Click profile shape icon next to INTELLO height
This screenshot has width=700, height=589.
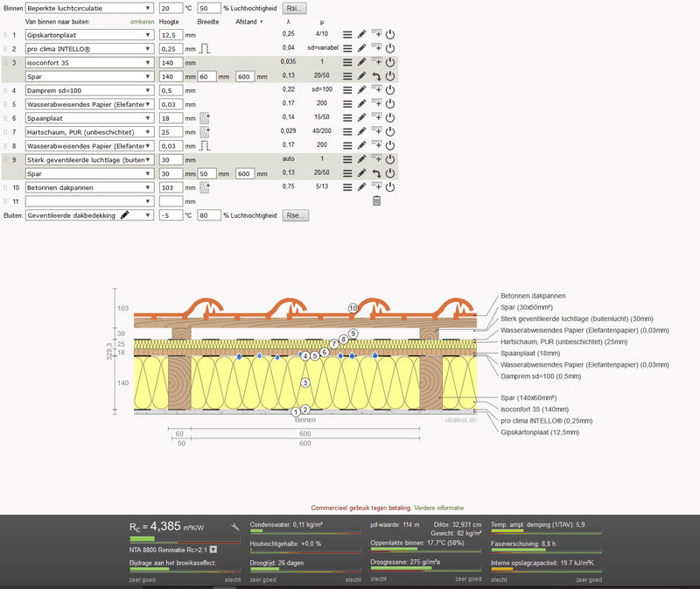pos(205,49)
